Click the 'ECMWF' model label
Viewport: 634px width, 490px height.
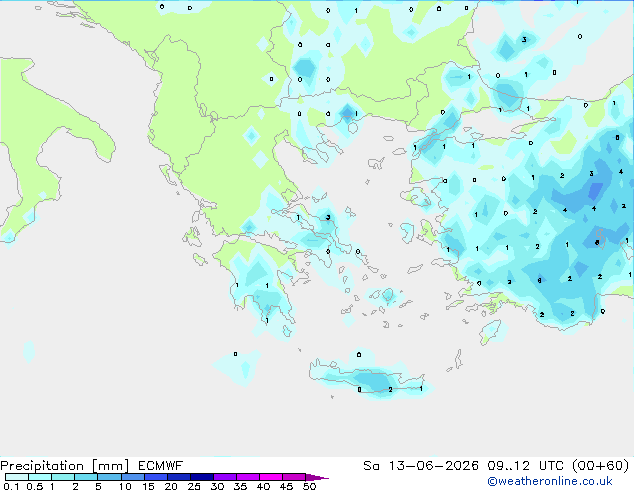pos(161,466)
